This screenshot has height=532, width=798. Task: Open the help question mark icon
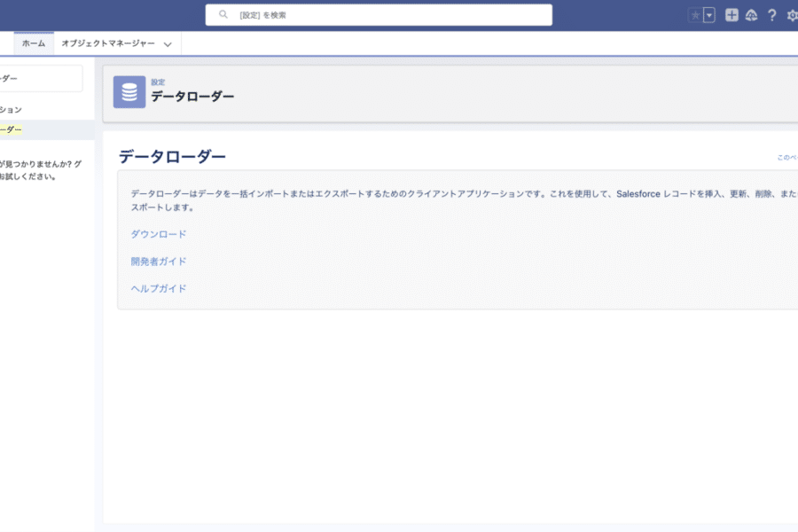coord(772,15)
